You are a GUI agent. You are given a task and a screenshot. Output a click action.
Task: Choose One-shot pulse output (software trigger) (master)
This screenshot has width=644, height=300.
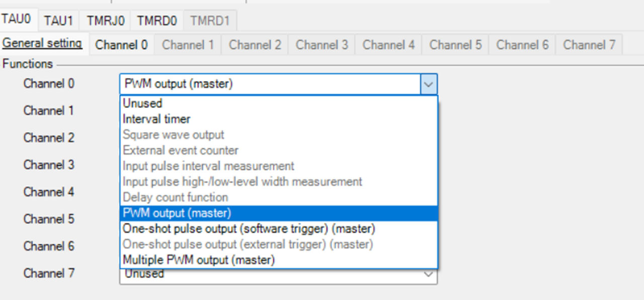(249, 229)
